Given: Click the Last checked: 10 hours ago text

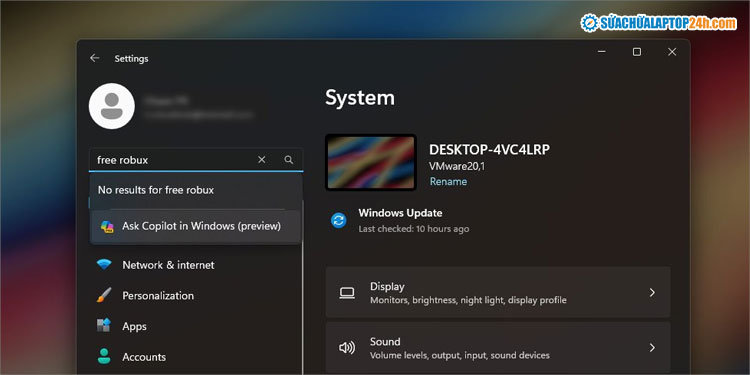Looking at the screenshot, I should point(414,229).
